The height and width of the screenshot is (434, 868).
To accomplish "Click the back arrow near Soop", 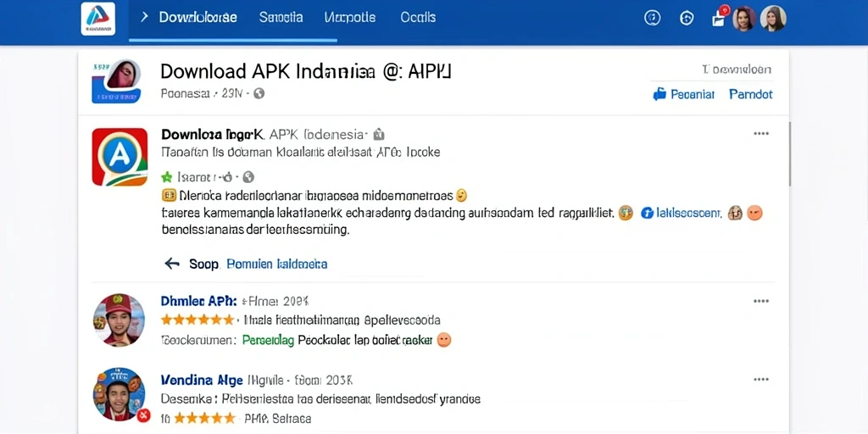I will [172, 264].
